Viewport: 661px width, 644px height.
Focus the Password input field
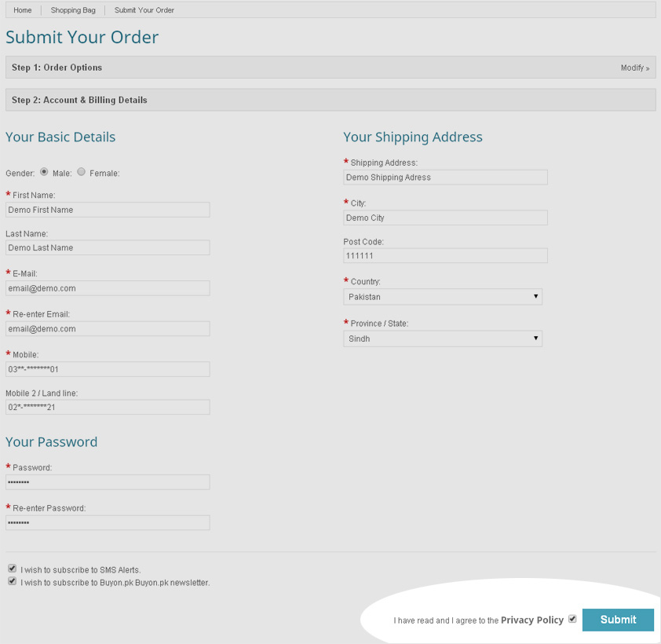point(108,482)
